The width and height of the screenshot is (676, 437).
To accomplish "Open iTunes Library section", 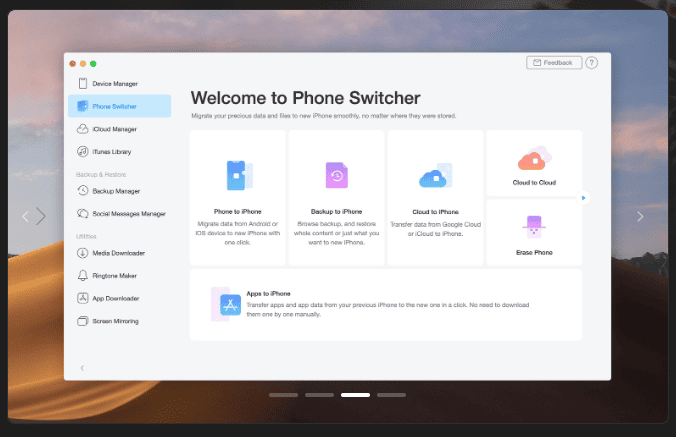I will [x=119, y=152].
